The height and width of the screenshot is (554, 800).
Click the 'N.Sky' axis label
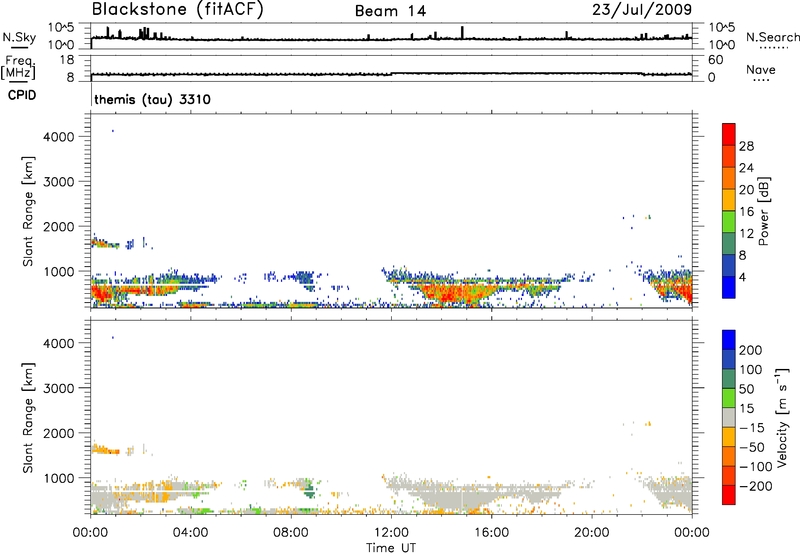(19, 37)
